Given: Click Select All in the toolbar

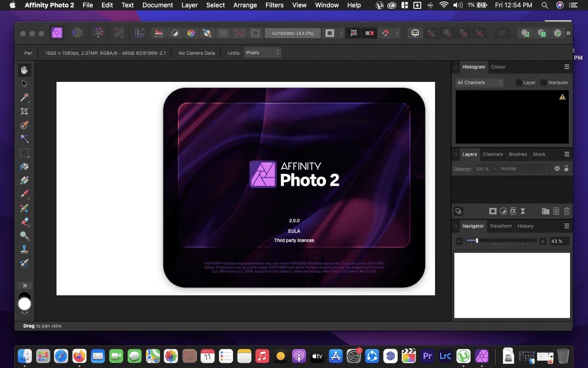Looking at the screenshot, I should tap(223, 33).
